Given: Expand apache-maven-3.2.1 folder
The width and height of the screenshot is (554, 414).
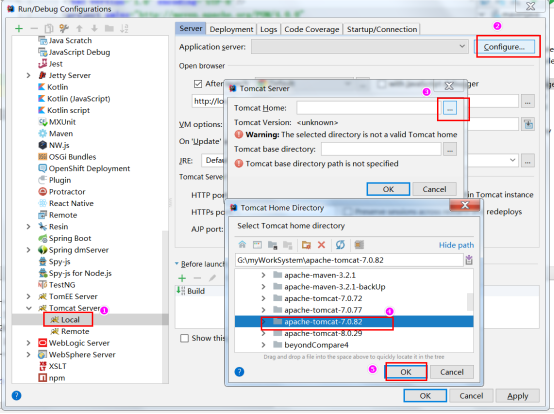Looking at the screenshot, I should pyautogui.click(x=263, y=275).
